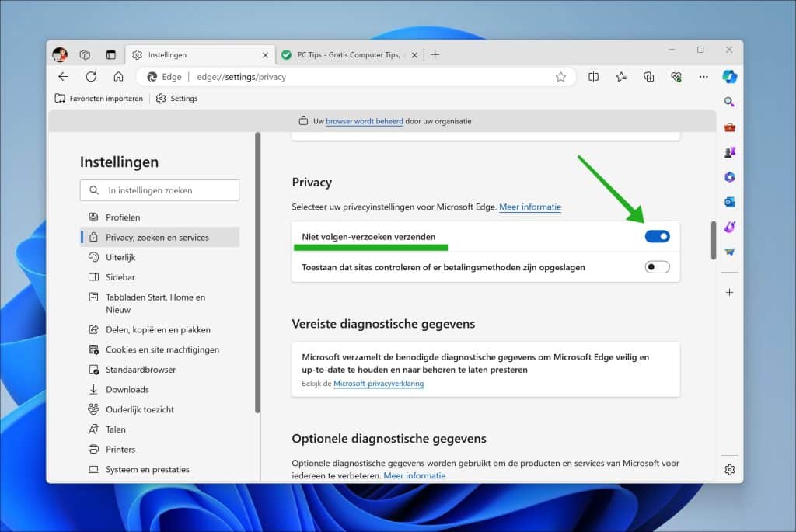Open a new tab with plus button
This screenshot has height=532, width=796.
pos(435,55)
